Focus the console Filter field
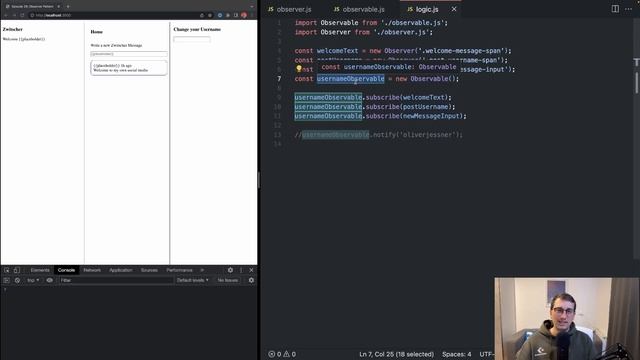The image size is (640, 360). coord(116,280)
